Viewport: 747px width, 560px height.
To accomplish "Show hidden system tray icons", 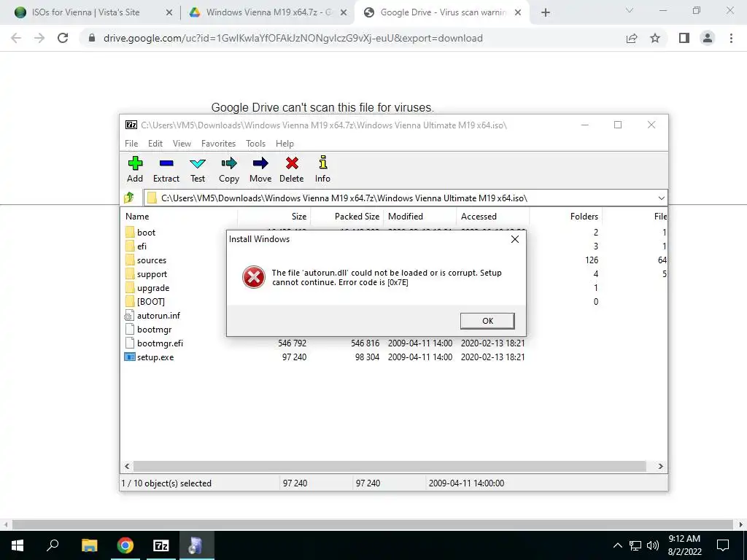I will (x=617, y=545).
